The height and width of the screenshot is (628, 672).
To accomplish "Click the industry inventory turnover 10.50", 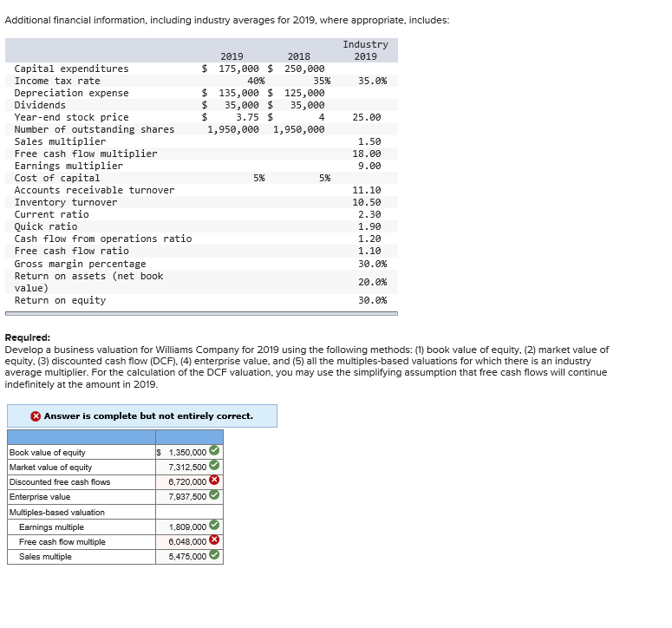I will (367, 202).
